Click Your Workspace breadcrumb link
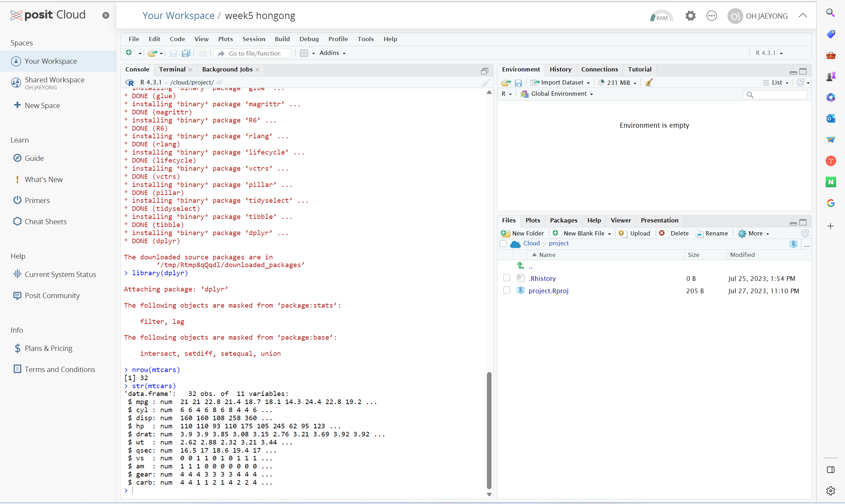 click(x=178, y=15)
